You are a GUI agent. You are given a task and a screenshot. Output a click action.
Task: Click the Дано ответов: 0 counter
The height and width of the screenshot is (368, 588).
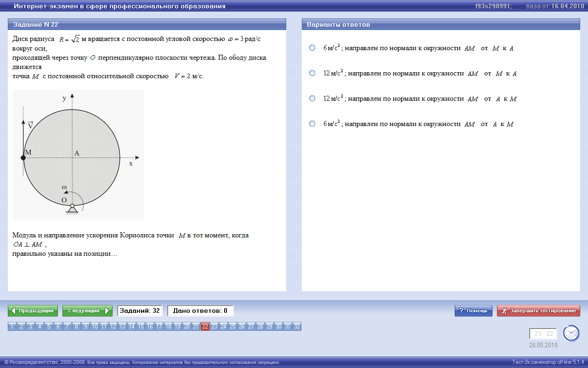[200, 311]
